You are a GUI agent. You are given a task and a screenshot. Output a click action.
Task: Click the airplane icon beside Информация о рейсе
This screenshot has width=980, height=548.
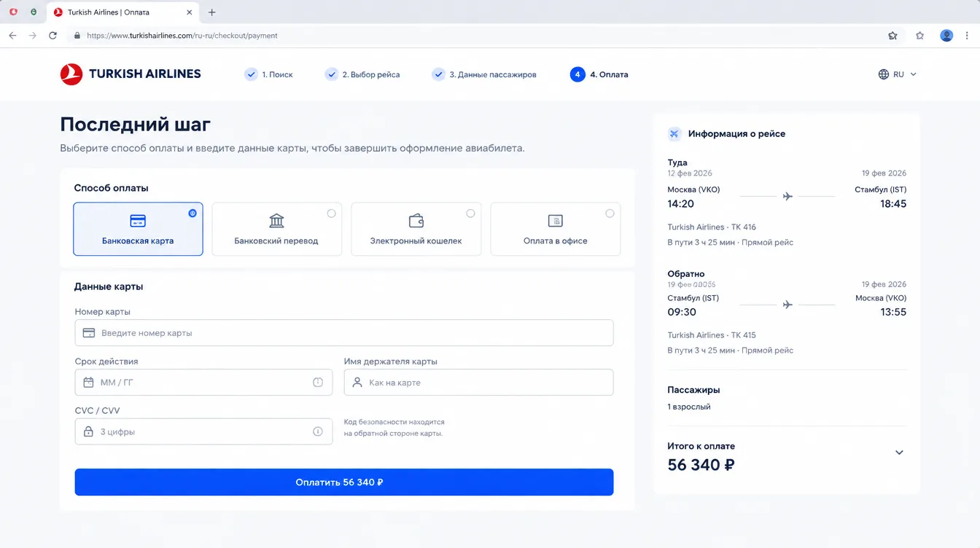pyautogui.click(x=674, y=134)
